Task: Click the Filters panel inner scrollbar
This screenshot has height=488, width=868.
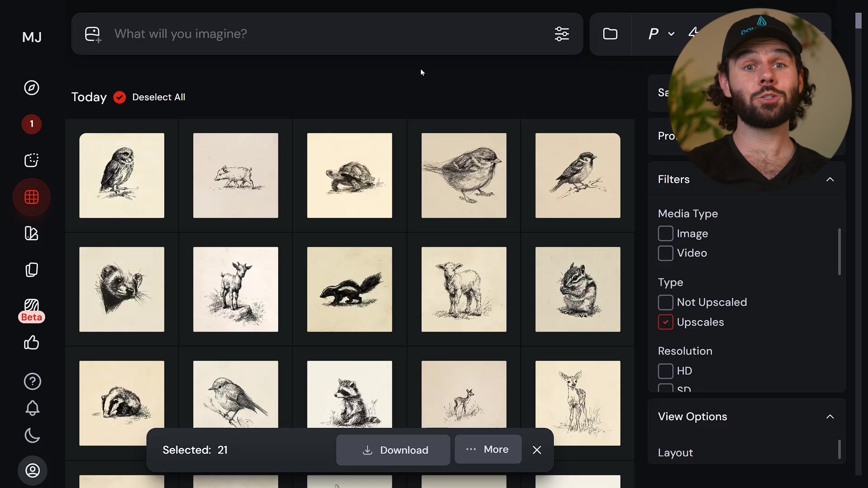Action: pos(840,252)
